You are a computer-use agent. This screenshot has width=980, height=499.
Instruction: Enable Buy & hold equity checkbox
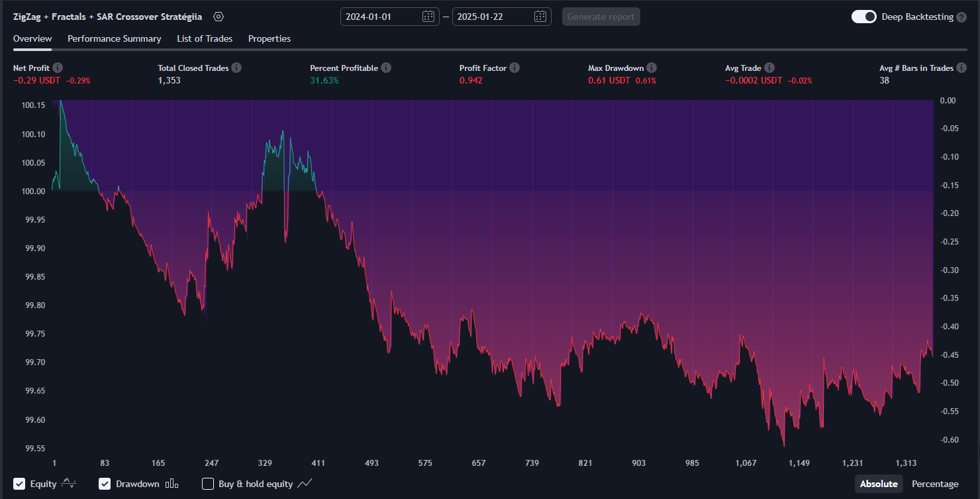click(x=208, y=484)
